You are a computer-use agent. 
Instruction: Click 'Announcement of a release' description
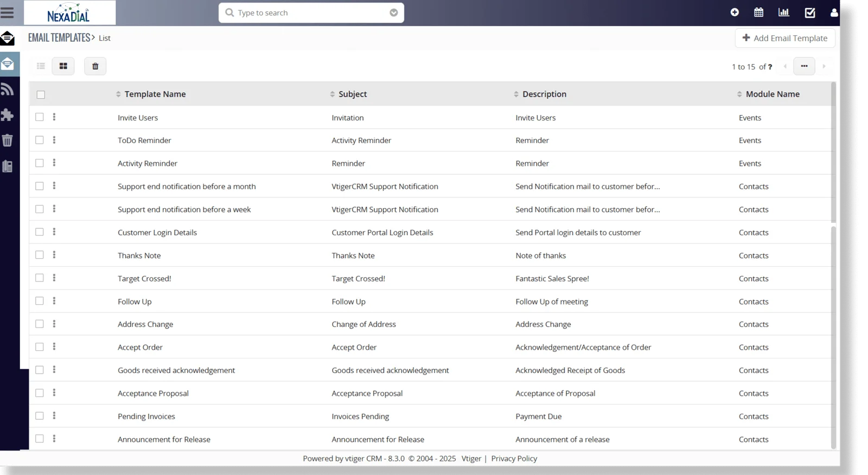pos(563,439)
